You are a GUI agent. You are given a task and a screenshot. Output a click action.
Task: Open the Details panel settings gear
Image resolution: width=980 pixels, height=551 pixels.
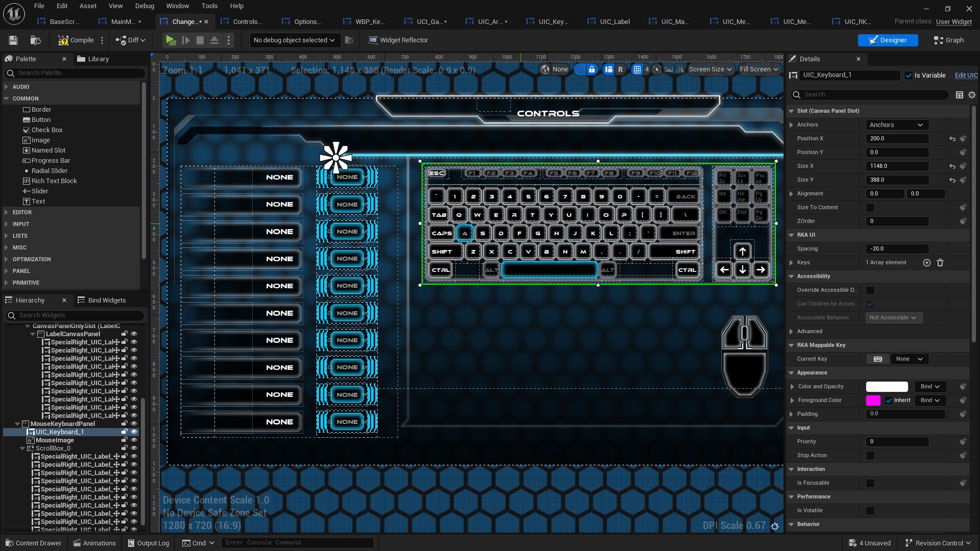(972, 95)
